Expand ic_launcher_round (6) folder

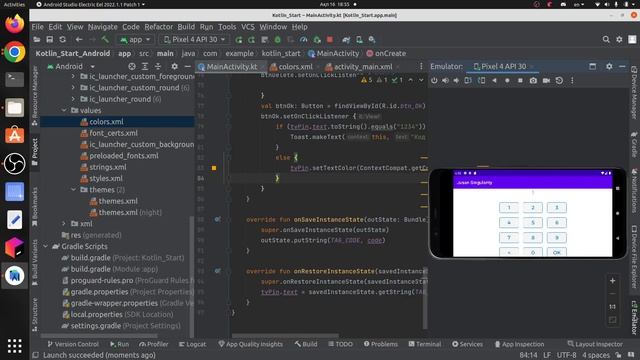click(x=73, y=99)
